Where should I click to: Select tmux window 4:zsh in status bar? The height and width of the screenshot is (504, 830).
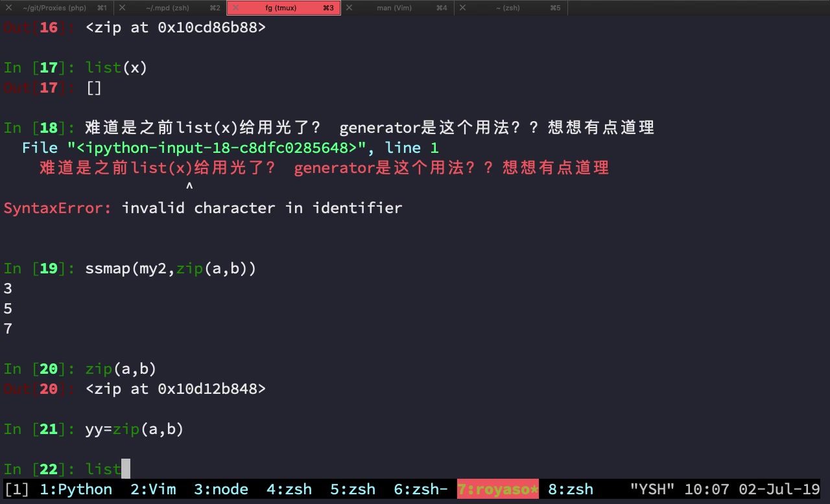click(289, 489)
